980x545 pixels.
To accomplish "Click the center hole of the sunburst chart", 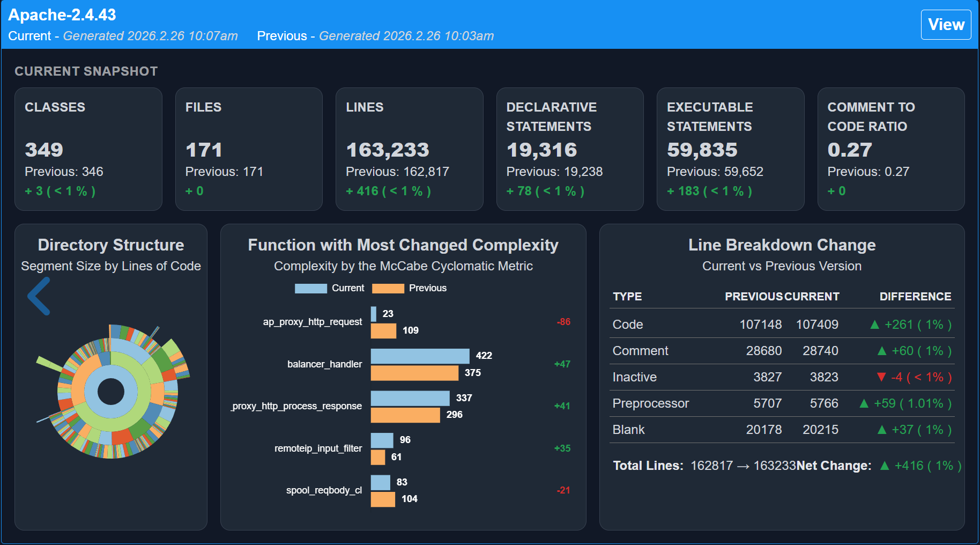I will click(x=111, y=391).
